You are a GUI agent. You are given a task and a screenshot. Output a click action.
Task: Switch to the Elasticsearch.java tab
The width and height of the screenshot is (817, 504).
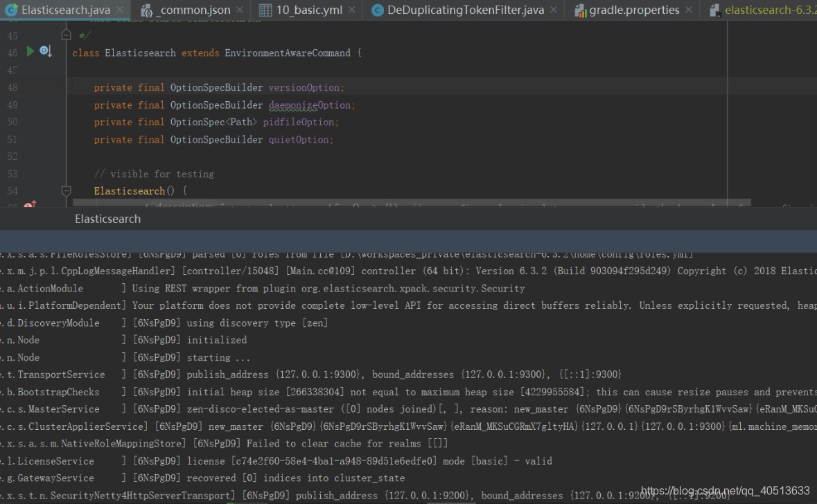66,10
